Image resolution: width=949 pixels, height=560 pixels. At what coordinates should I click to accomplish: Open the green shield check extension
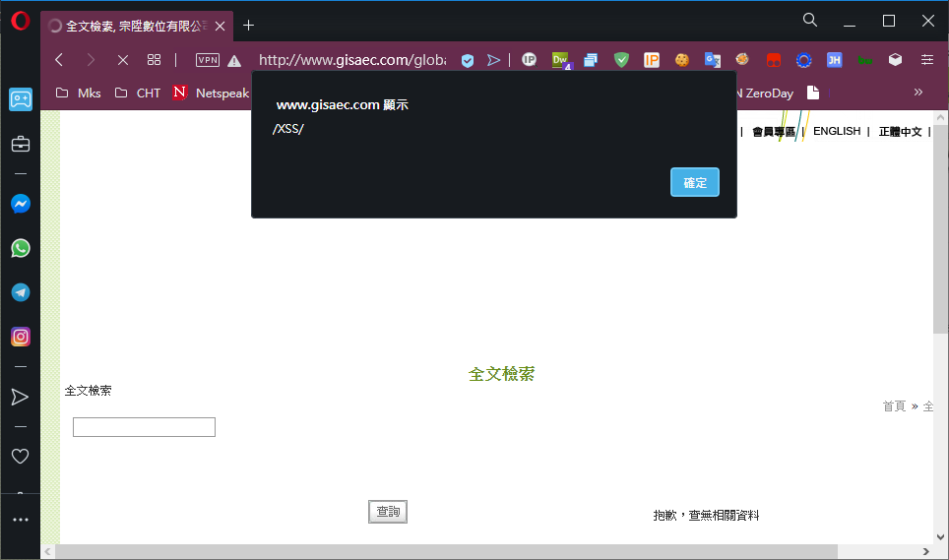point(621,60)
